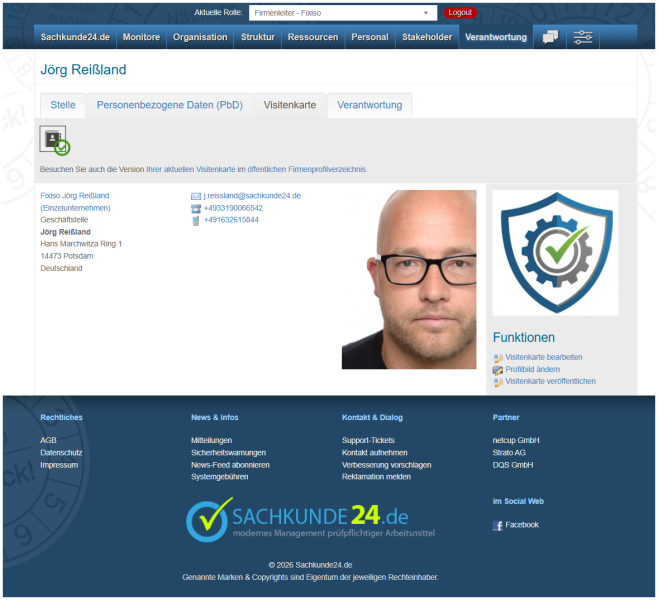Open the Organisation menu
This screenshot has height=600, width=658.
[200, 37]
